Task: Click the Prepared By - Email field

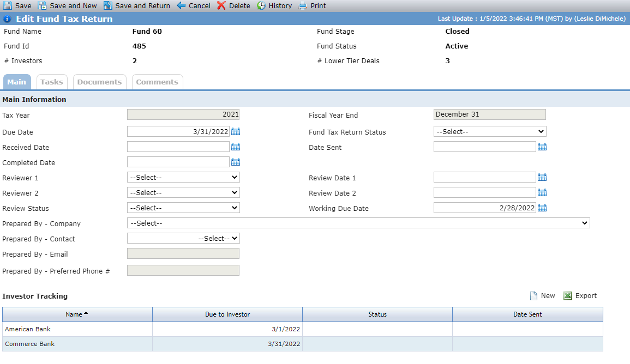Action: coord(183,253)
